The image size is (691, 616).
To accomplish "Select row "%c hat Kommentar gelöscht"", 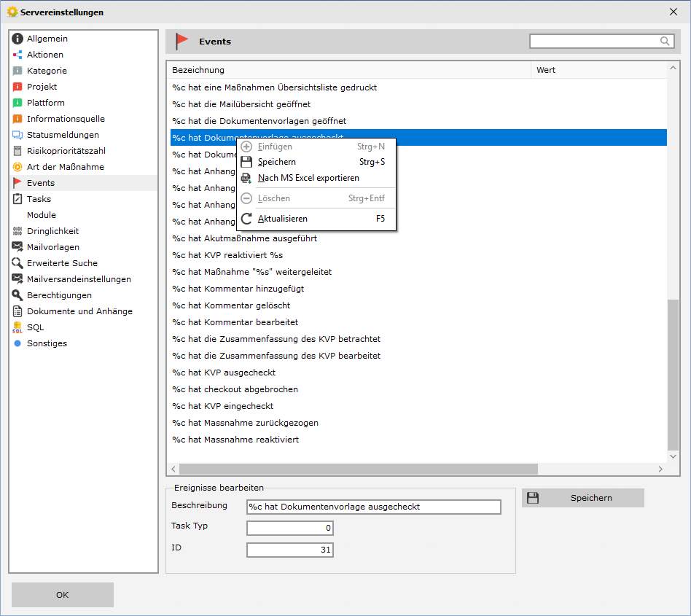I will (x=418, y=305).
